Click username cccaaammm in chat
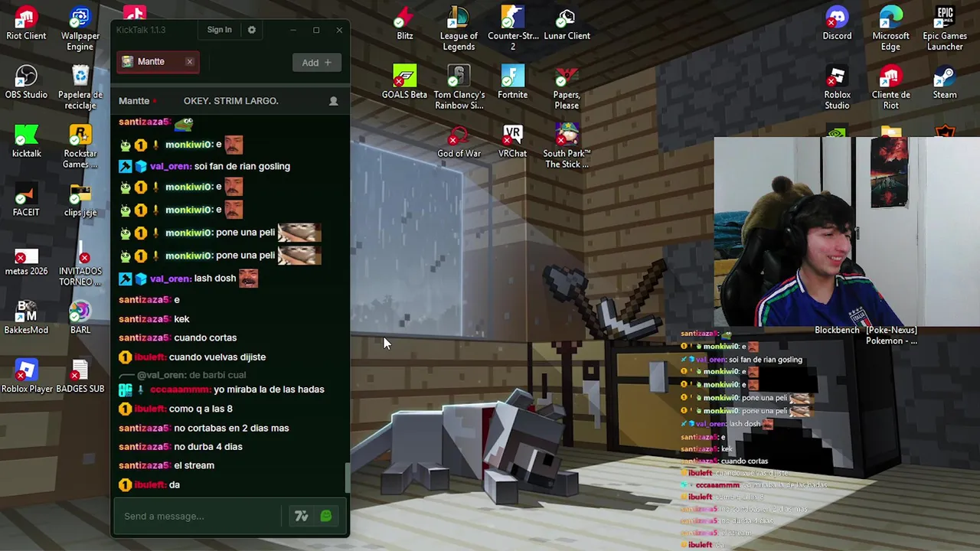 (180, 390)
